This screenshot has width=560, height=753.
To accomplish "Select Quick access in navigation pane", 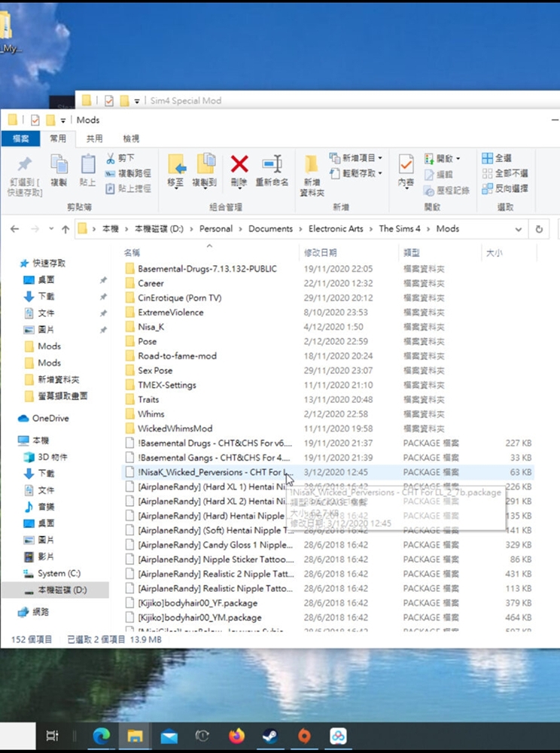I will point(42,263).
